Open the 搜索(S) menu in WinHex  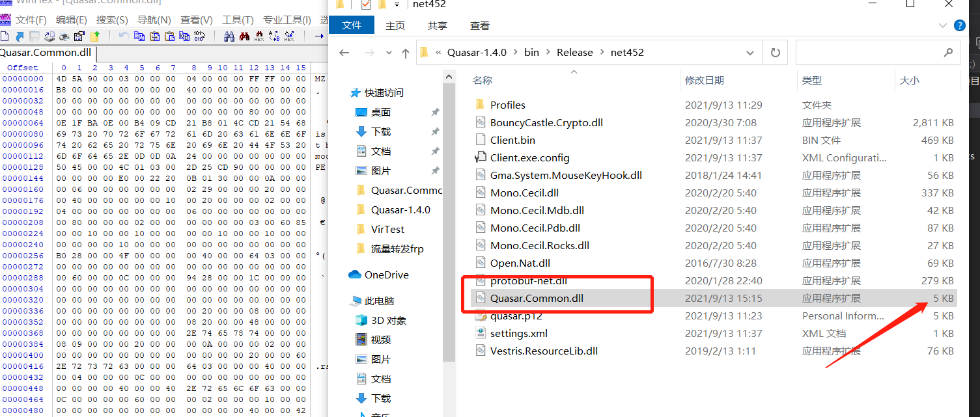pyautogui.click(x=112, y=20)
